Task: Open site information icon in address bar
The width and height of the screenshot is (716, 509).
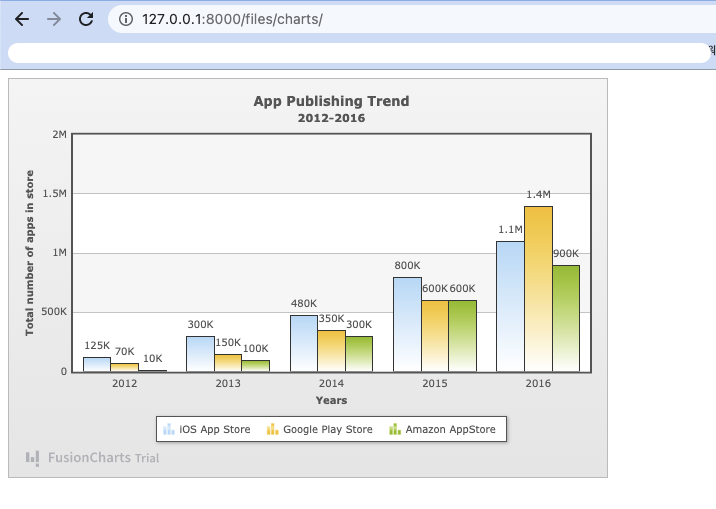Action: pyautogui.click(x=126, y=19)
